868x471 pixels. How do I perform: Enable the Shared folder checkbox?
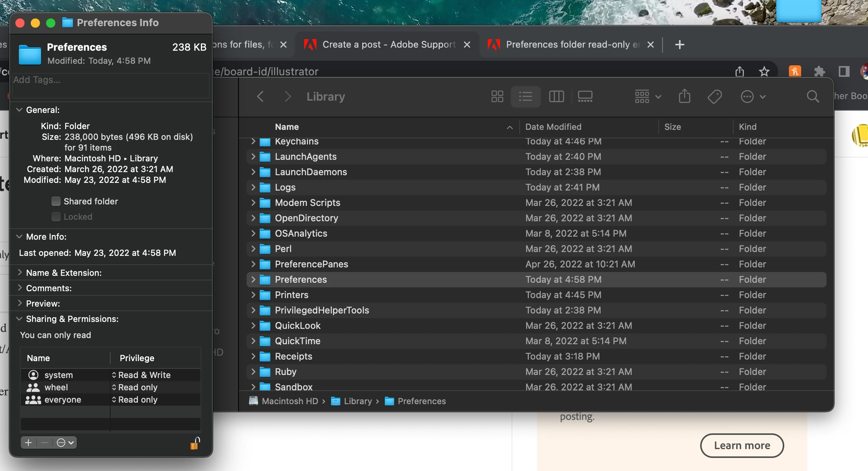56,201
